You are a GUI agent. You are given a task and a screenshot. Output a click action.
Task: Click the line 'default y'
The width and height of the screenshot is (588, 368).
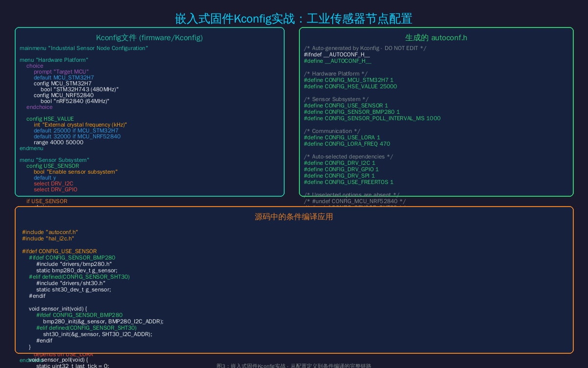click(45, 178)
